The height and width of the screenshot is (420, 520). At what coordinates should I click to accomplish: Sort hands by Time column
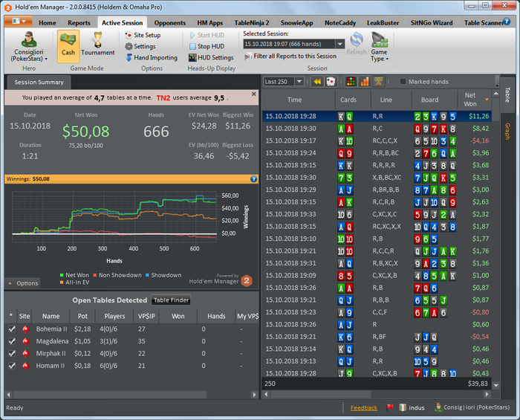294,100
